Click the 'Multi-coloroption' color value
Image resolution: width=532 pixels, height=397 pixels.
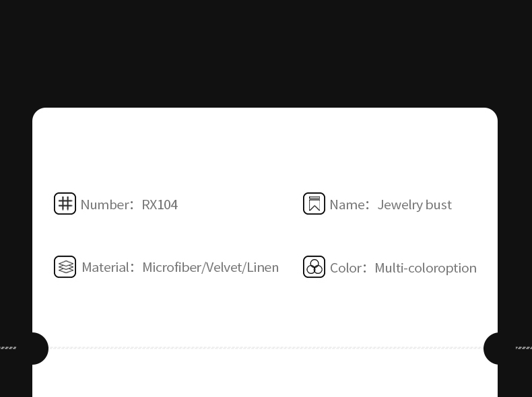[x=426, y=268]
